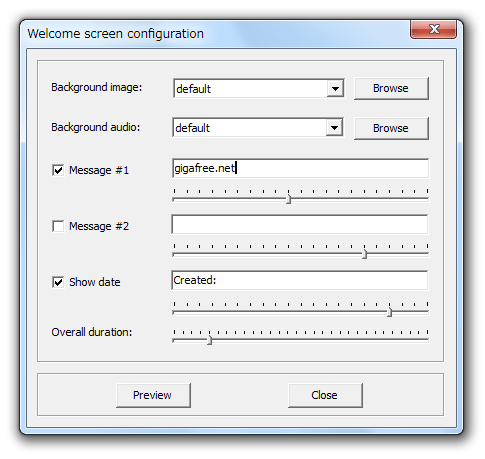The height and width of the screenshot is (459, 485).
Task: Click the Show date slider thumb
Action: coord(389,312)
